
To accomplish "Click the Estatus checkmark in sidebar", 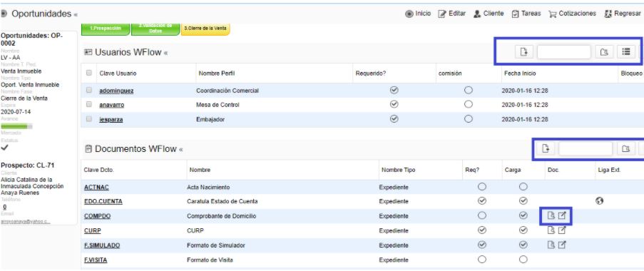I will pyautogui.click(x=4, y=147).
